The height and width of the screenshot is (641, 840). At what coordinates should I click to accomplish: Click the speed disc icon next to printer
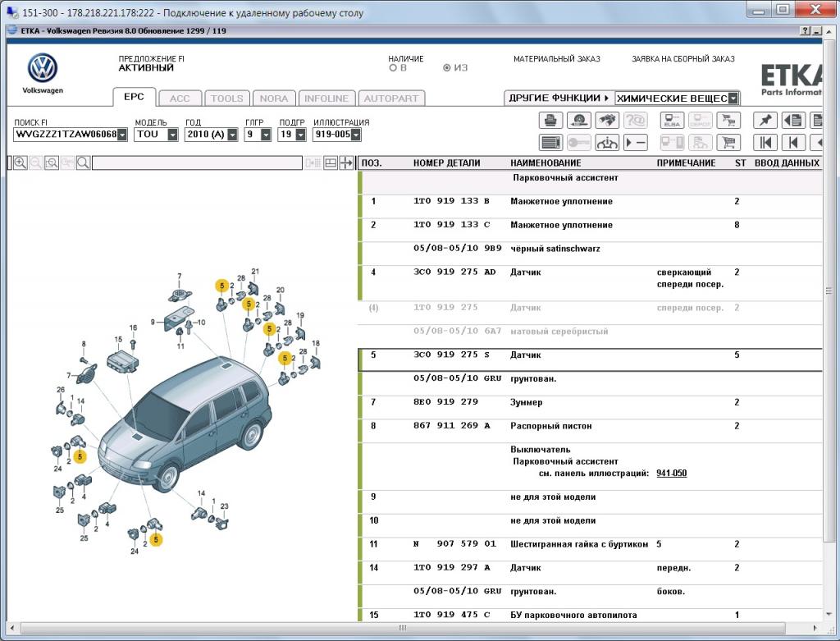point(578,120)
